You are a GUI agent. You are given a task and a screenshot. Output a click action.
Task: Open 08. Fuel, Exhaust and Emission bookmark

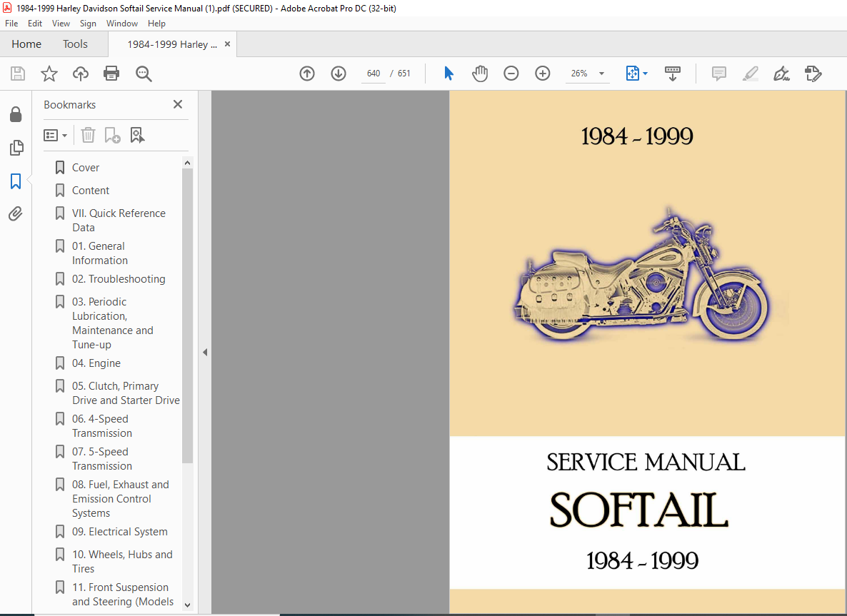121,499
